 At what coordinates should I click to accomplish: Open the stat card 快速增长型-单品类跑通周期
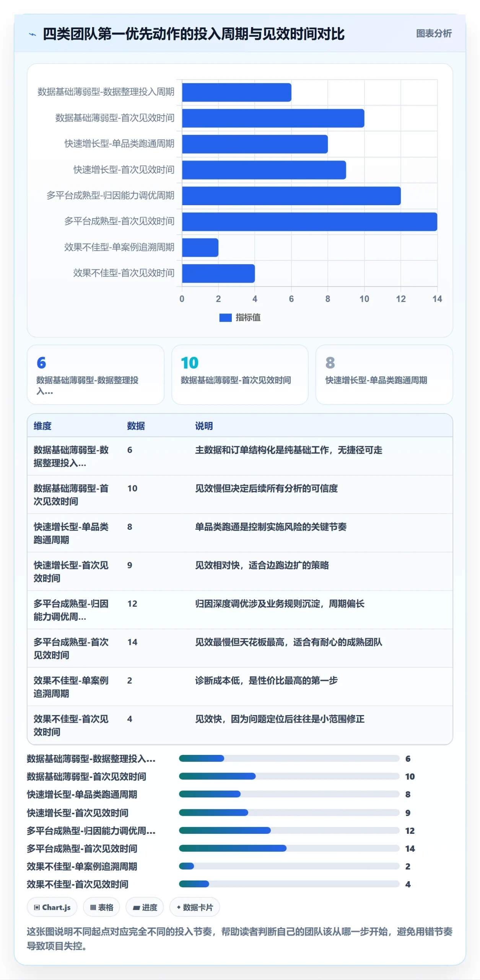click(384, 375)
